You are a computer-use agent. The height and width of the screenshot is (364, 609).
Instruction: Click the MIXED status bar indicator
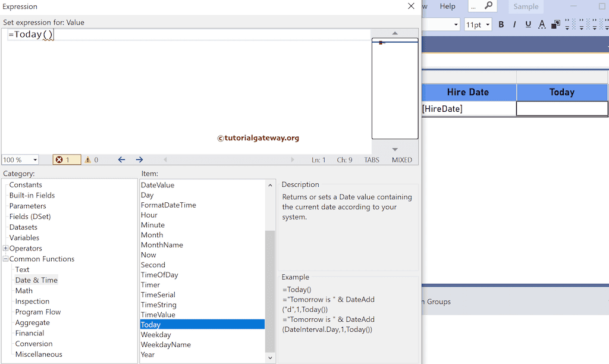click(401, 159)
